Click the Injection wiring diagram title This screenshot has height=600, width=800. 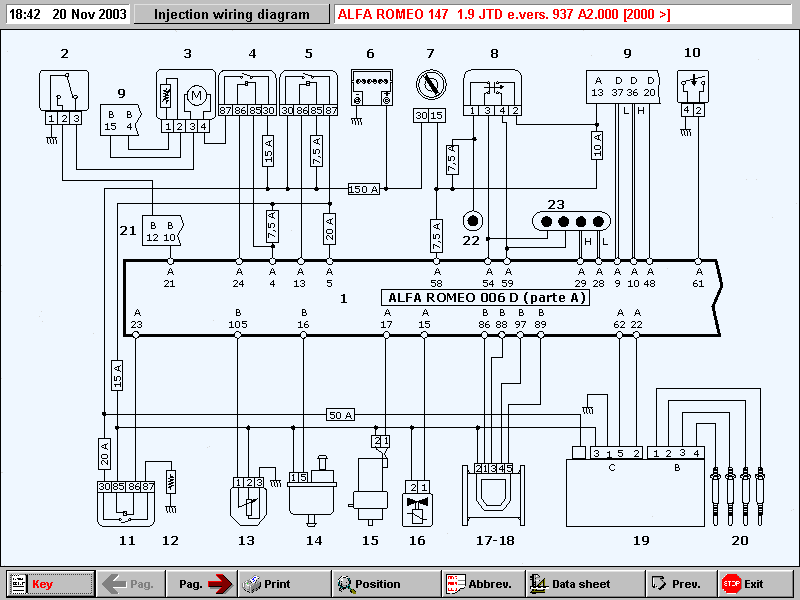(x=232, y=14)
